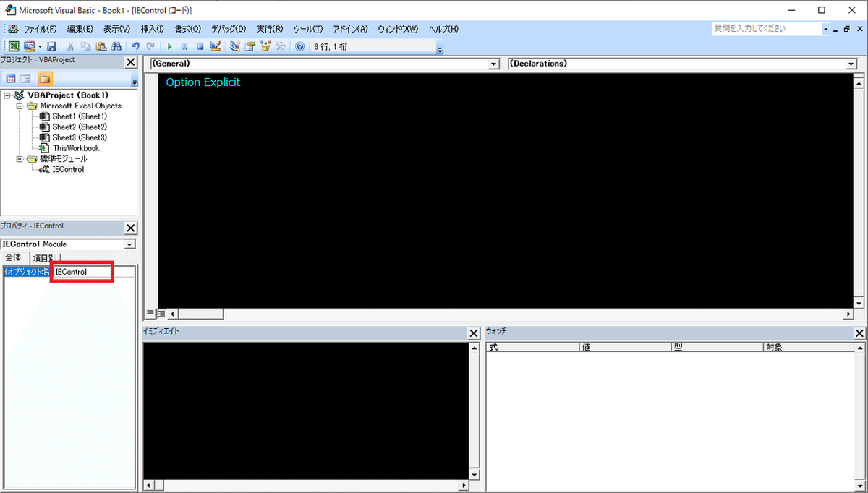Click View Object icon in Project panel
The width and height of the screenshot is (868, 493).
(25, 79)
